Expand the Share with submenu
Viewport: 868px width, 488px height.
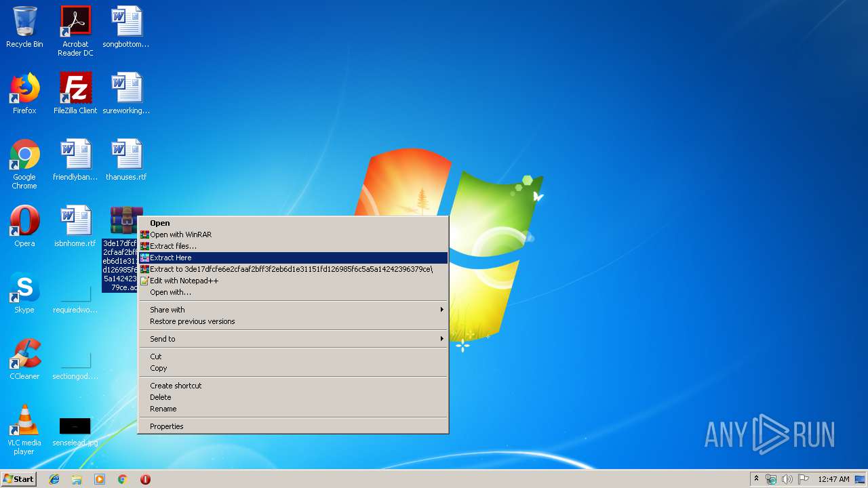coord(293,310)
